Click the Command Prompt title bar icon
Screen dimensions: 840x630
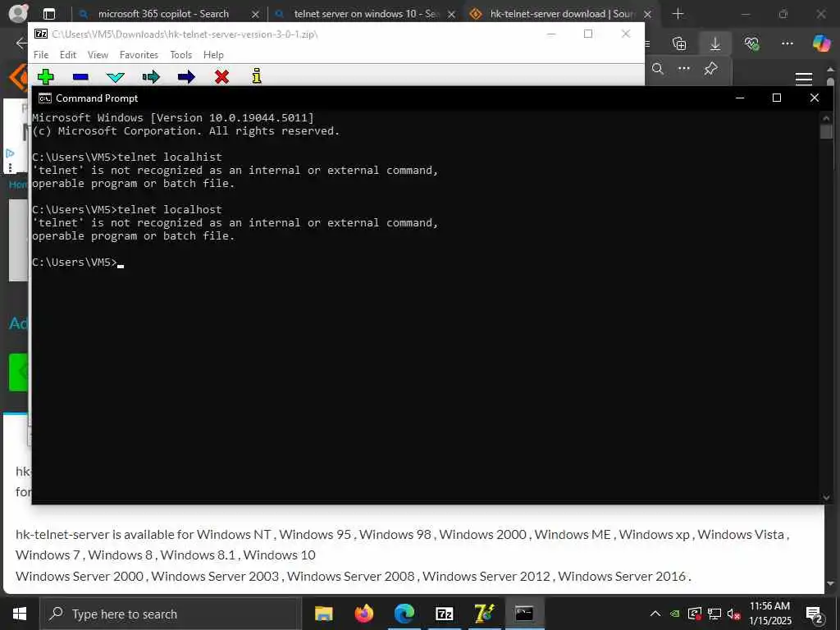pyautogui.click(x=45, y=98)
